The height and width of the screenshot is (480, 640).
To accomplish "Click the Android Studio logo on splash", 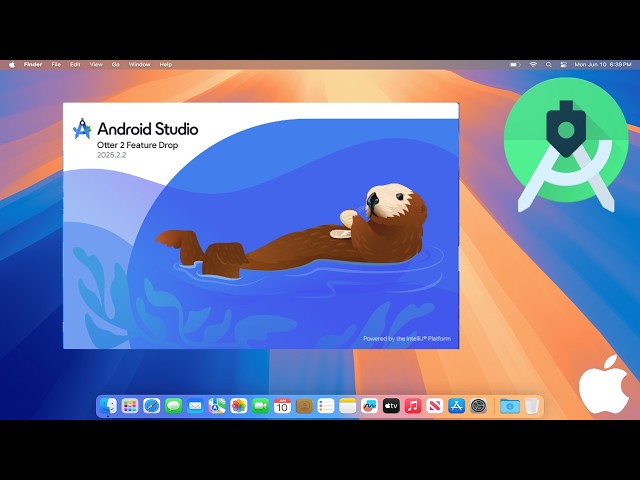I will point(82,129).
